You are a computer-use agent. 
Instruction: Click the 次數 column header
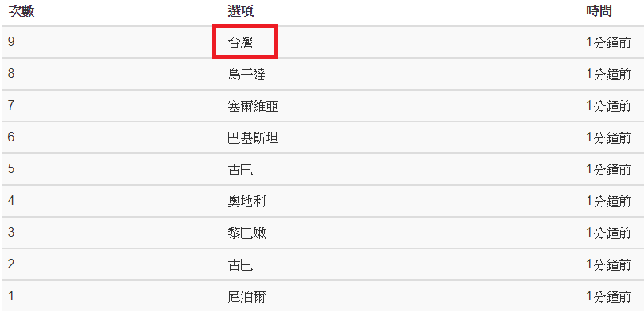pyautogui.click(x=21, y=11)
